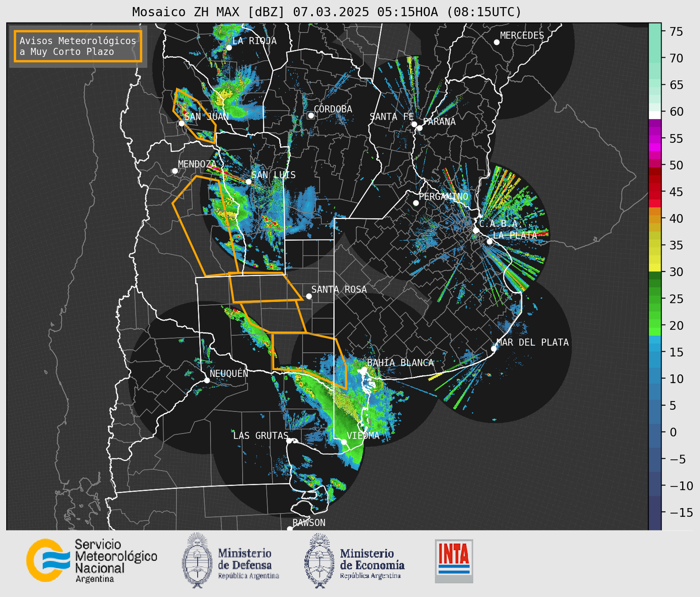The width and height of the screenshot is (700, 597).
Task: Click the CORDOBA city label
Action: [333, 109]
